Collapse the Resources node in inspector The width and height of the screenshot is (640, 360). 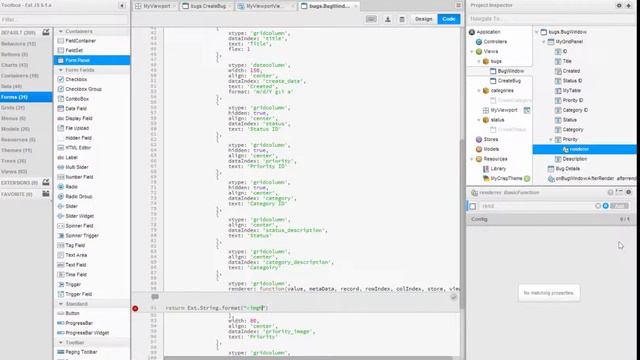[x=472, y=159]
